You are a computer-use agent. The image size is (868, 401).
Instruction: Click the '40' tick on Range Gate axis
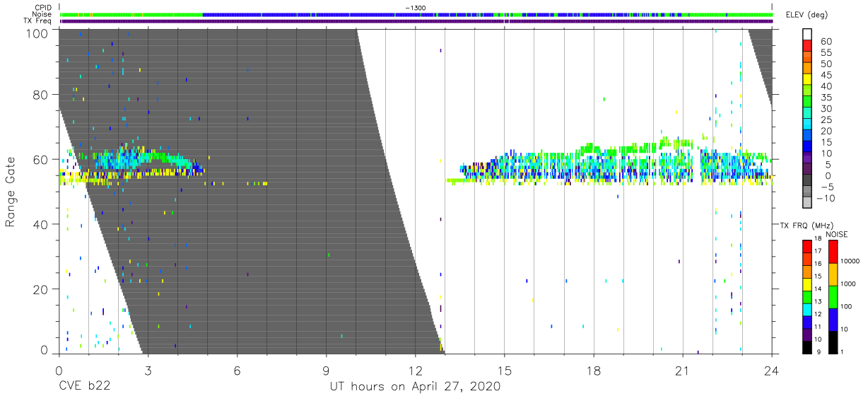(41, 224)
